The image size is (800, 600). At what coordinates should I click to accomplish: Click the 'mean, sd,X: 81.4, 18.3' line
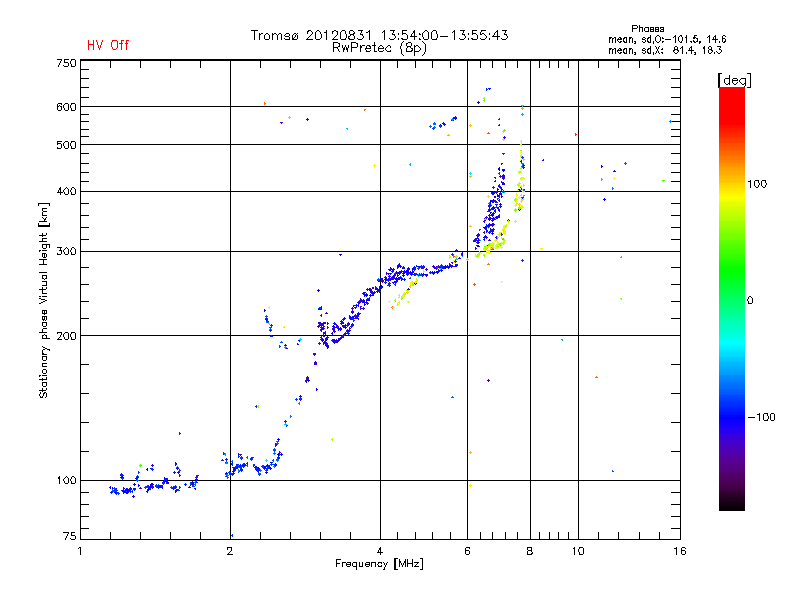coord(665,50)
